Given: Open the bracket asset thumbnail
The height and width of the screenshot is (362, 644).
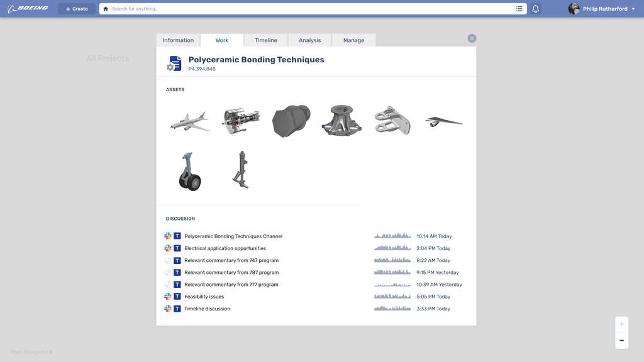Looking at the screenshot, I should tap(392, 120).
